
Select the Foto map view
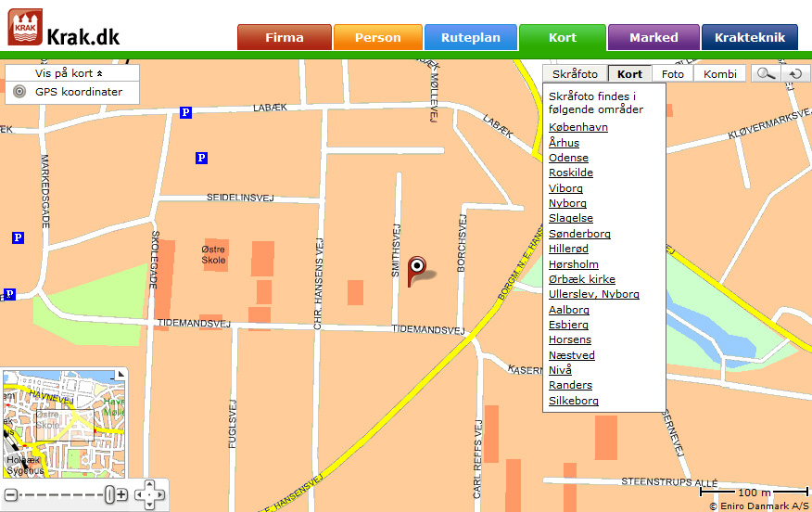[673, 73]
